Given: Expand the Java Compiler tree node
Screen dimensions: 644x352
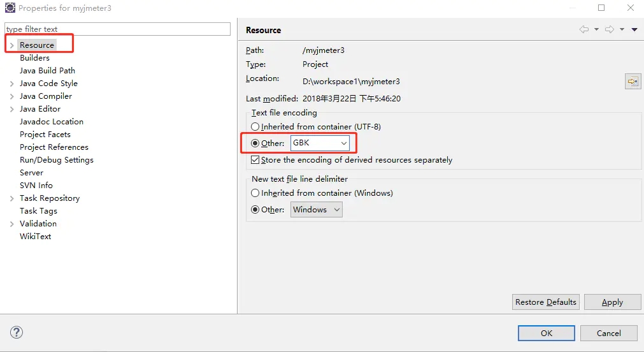Looking at the screenshot, I should 12,96.
